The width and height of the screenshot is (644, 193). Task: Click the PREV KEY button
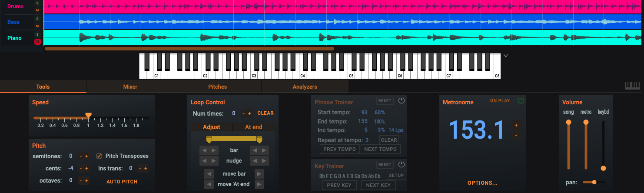[x=339, y=185]
